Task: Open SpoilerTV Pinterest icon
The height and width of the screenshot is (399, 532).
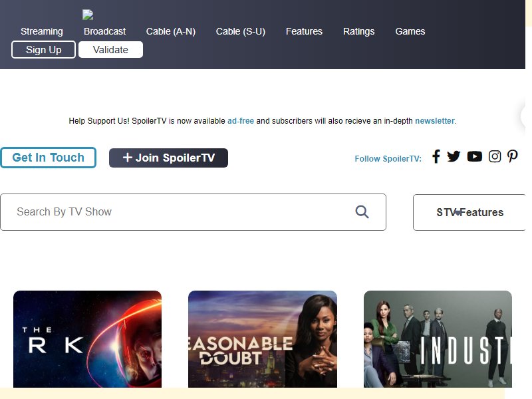Action: [512, 156]
